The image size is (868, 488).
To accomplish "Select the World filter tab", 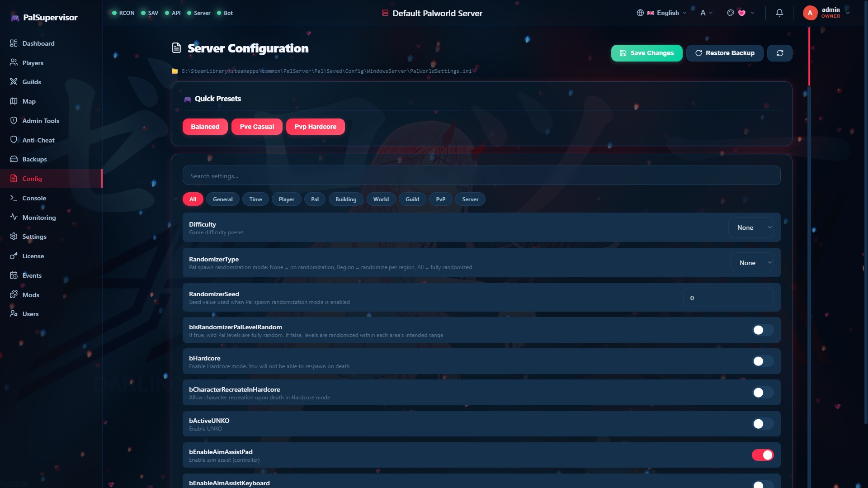I will pos(381,199).
